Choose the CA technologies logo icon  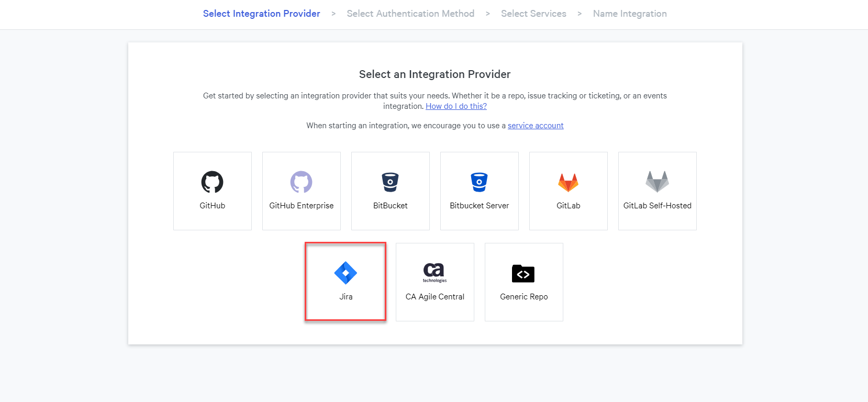pos(435,272)
